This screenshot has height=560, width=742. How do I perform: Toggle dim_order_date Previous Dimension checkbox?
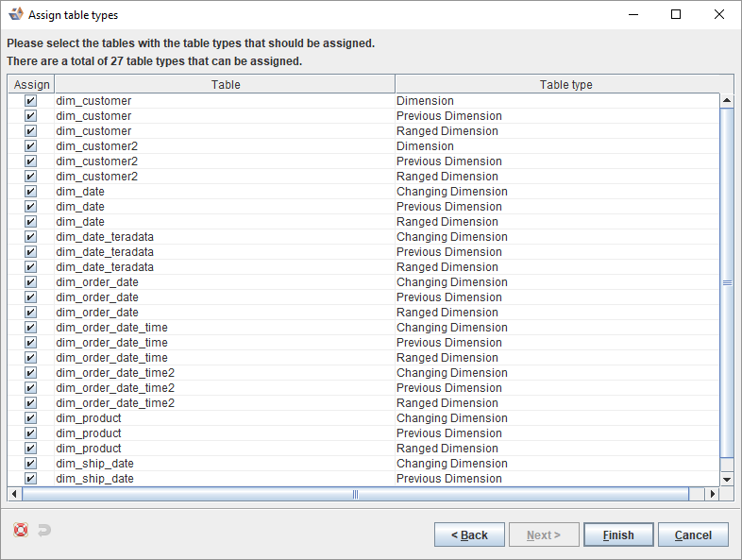click(30, 297)
